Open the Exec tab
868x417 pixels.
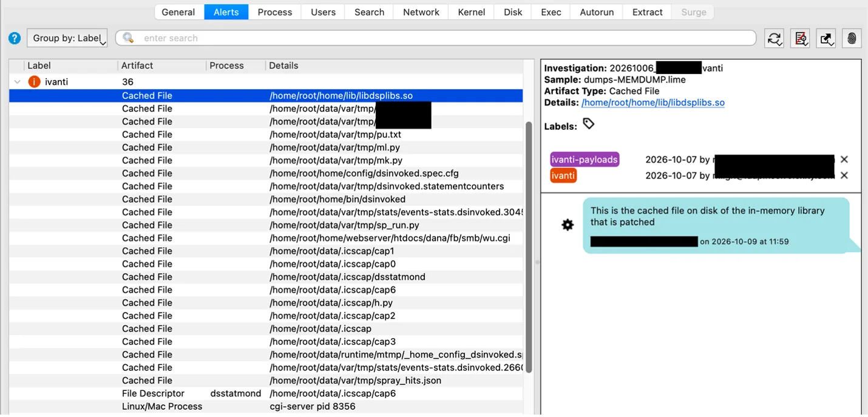click(x=551, y=12)
